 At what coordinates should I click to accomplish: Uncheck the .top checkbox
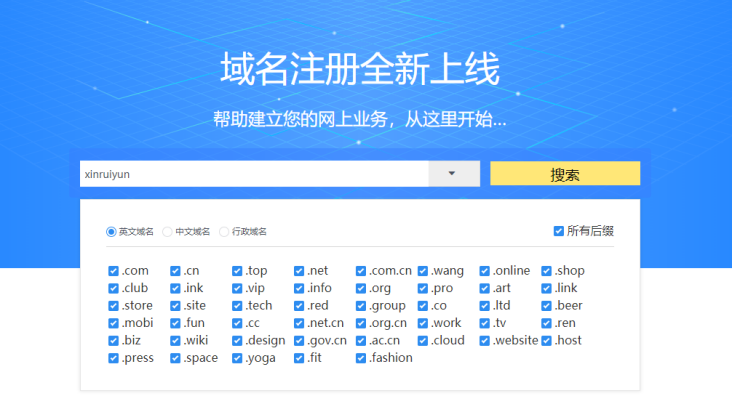click(x=237, y=271)
